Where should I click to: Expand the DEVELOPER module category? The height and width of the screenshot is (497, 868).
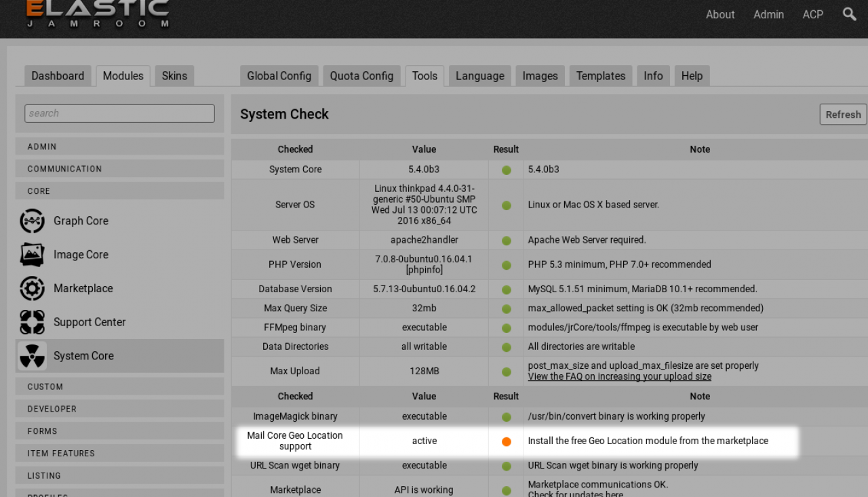click(x=119, y=409)
